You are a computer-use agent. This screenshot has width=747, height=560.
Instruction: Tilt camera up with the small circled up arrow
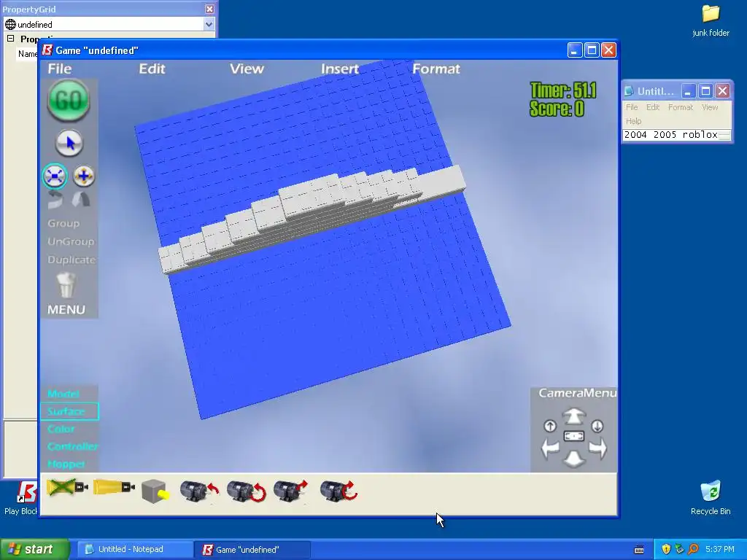pyautogui.click(x=550, y=426)
